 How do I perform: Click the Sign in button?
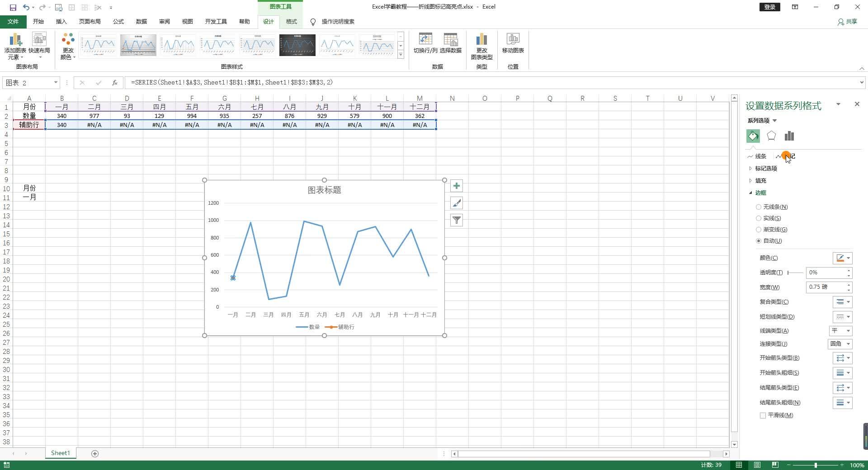coord(770,7)
